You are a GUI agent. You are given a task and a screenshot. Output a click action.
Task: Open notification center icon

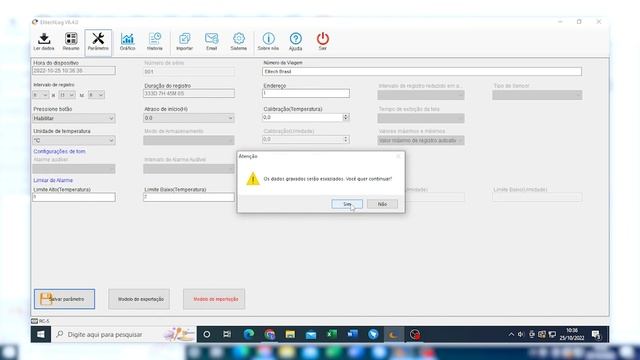coord(596,335)
